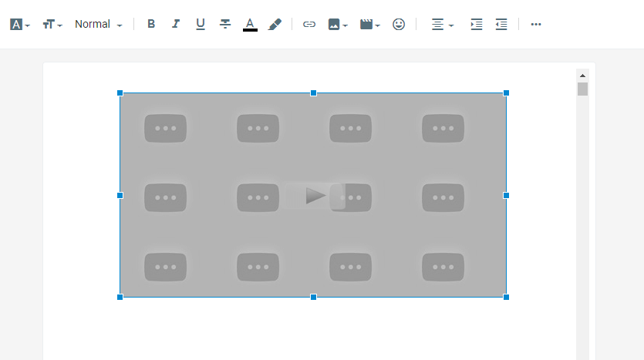The width and height of the screenshot is (644, 360).
Task: Open the Normal paragraph format menu
Action: [x=98, y=24]
